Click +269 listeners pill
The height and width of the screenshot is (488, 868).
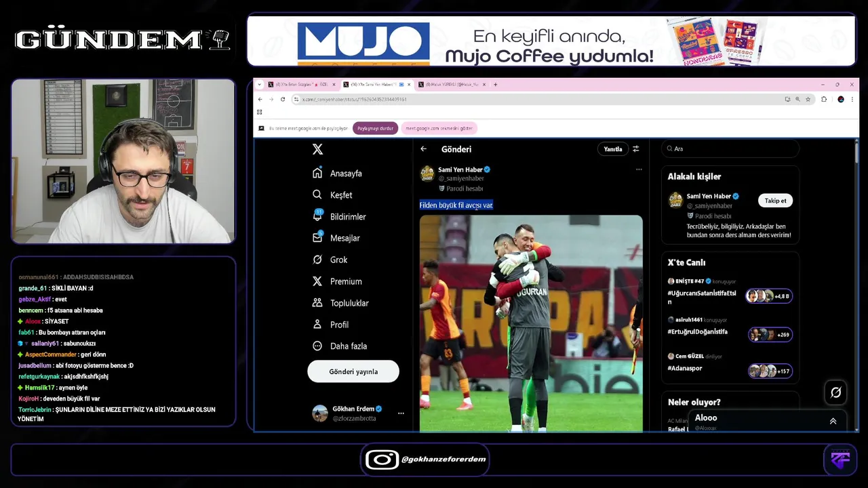click(770, 334)
